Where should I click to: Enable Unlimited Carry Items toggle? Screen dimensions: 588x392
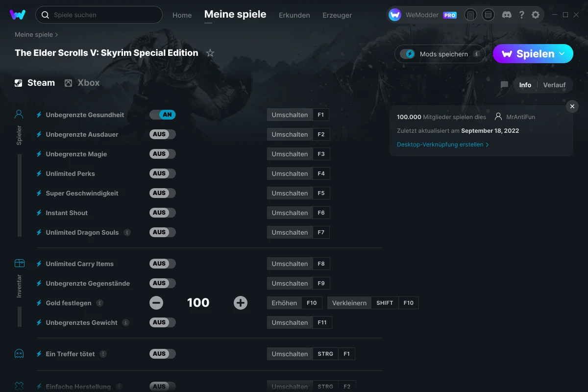tap(163, 264)
